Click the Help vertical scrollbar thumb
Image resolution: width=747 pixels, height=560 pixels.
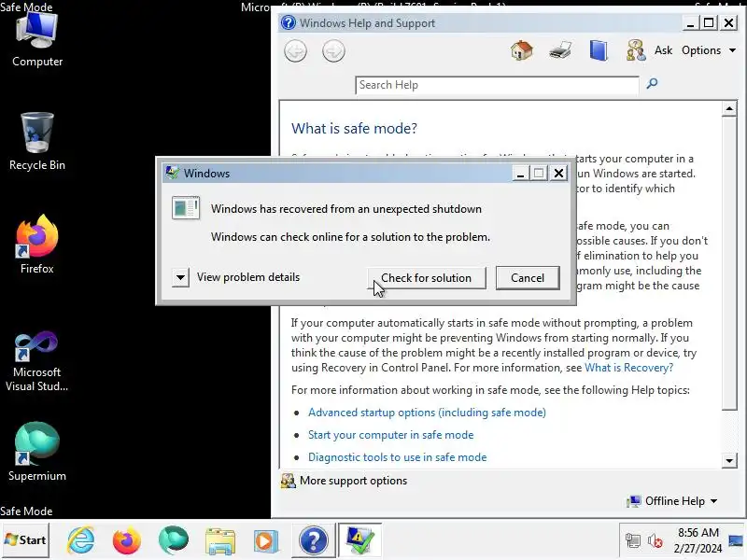tap(729, 263)
